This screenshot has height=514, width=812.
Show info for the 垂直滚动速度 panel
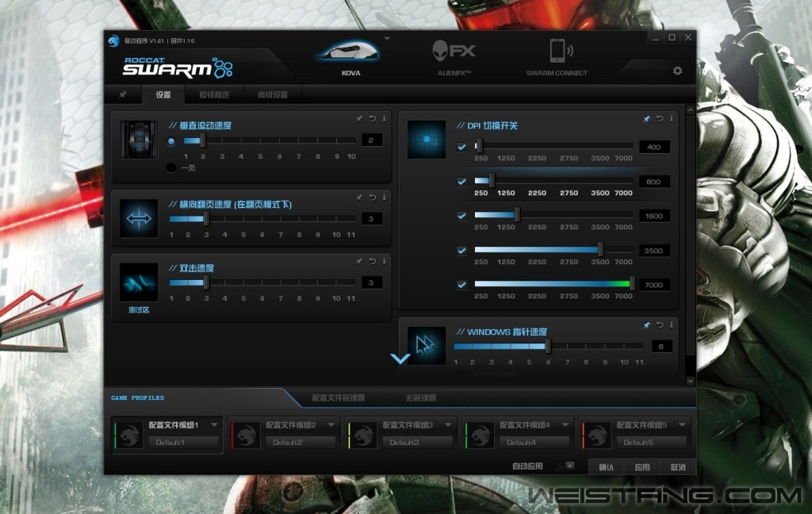click(x=385, y=119)
